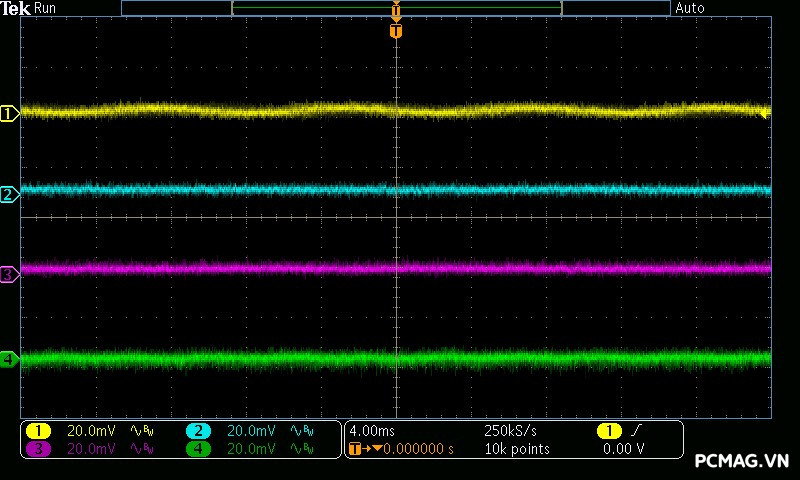Select the green channel 4 badge

coord(198,449)
